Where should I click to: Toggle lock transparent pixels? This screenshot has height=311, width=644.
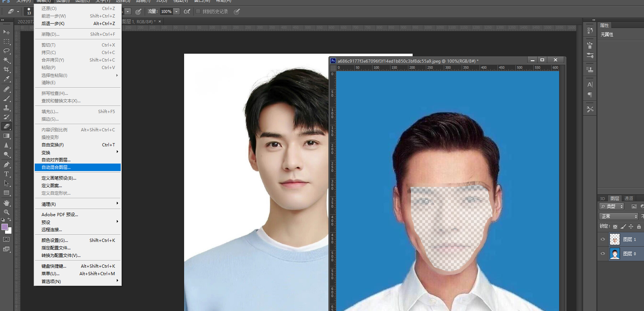(615, 227)
